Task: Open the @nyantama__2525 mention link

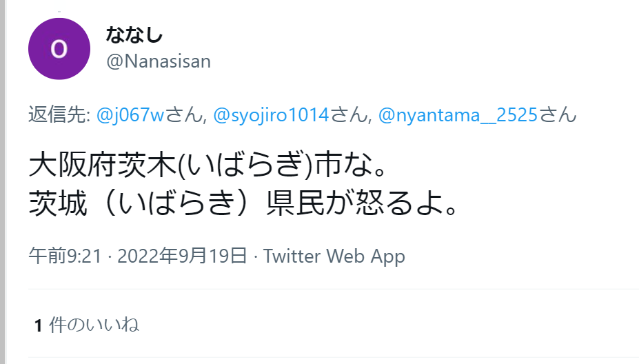Action: click(x=458, y=115)
